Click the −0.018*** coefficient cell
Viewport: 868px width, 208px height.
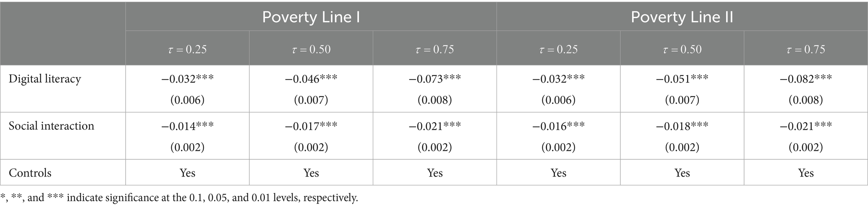(682, 126)
